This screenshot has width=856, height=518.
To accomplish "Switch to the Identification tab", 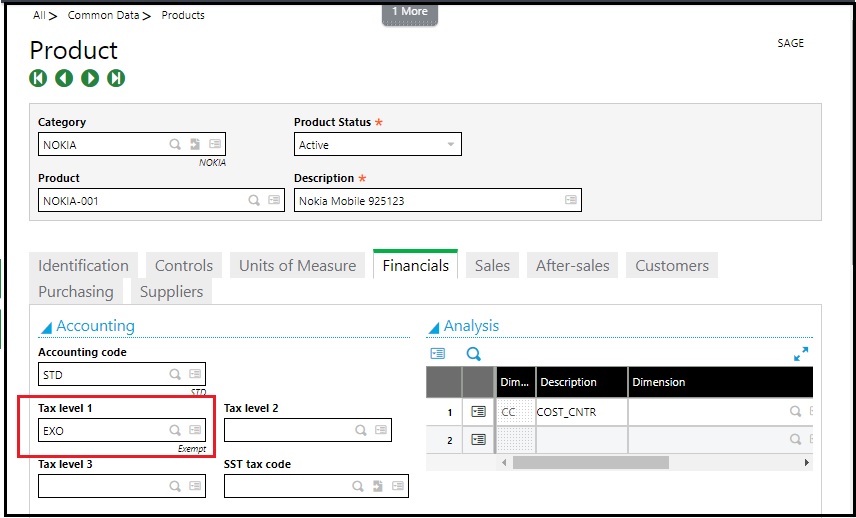I will [84, 265].
